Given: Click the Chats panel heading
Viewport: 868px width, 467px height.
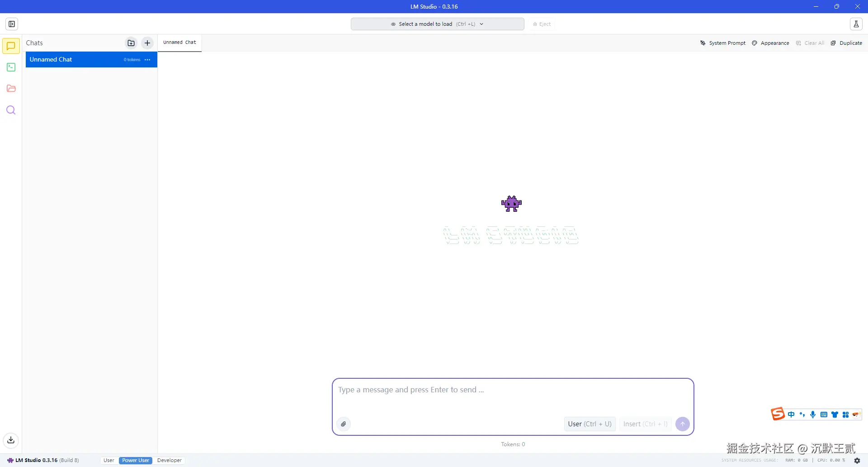Looking at the screenshot, I should click(x=34, y=43).
